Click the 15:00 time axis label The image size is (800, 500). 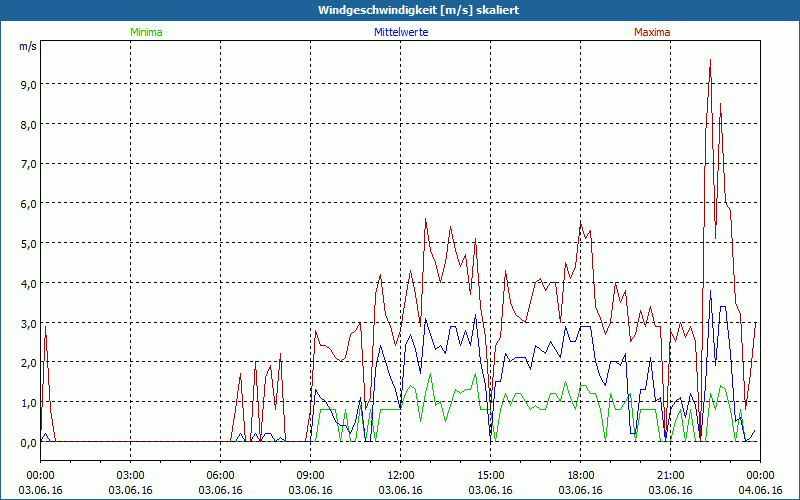[x=490, y=475]
